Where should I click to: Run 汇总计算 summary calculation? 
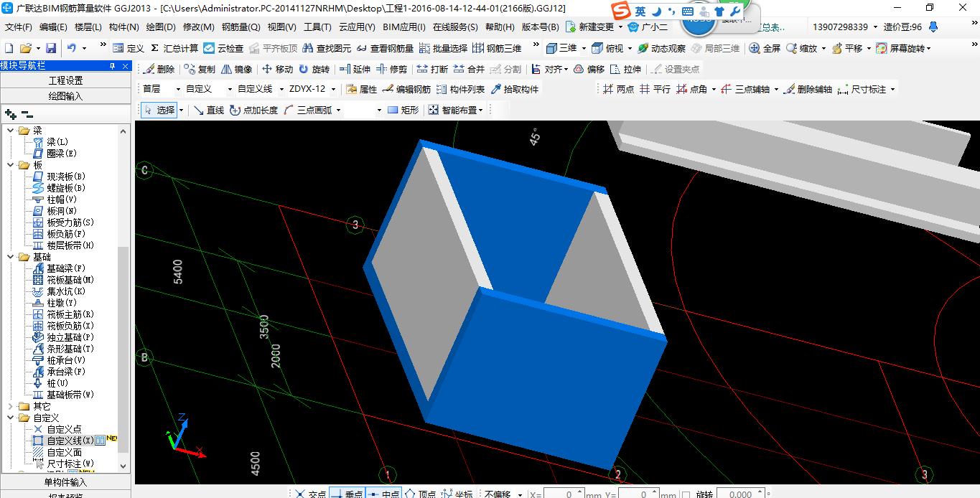(x=174, y=48)
